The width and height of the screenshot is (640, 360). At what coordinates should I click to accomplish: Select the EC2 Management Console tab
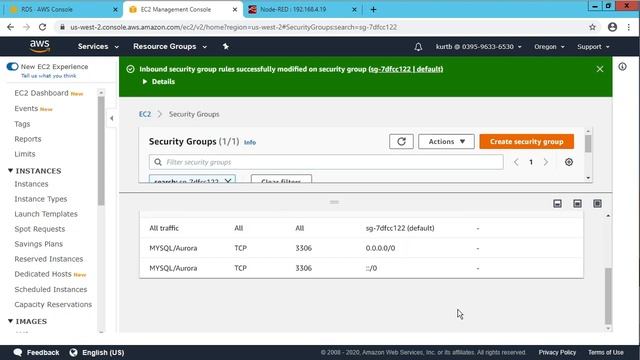pos(183,9)
